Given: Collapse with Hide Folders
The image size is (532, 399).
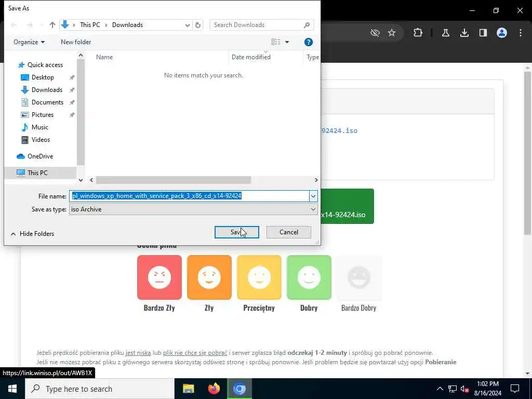Looking at the screenshot, I should [x=32, y=234].
